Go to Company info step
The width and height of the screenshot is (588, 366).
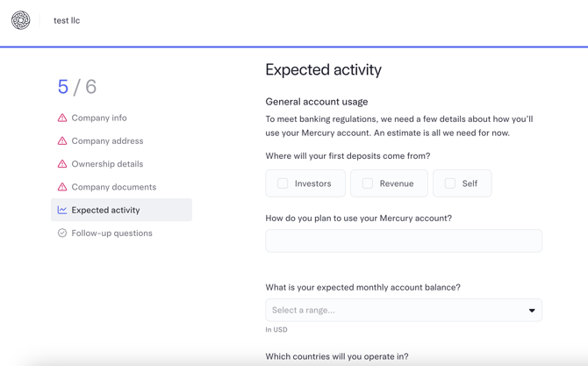[99, 118]
